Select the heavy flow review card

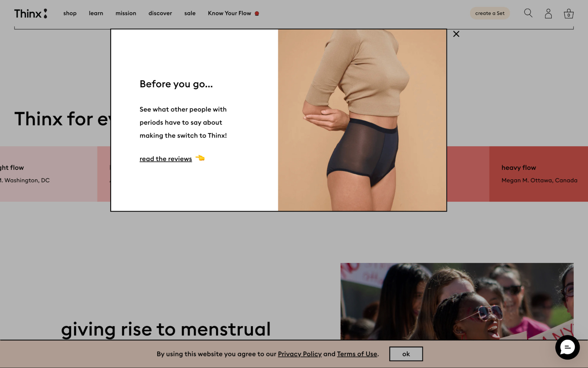(x=538, y=174)
